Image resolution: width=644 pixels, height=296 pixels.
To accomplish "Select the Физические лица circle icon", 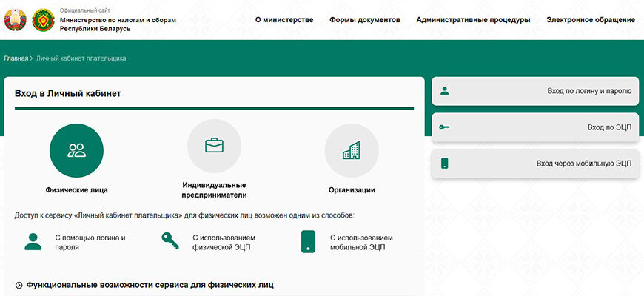I will [x=76, y=151].
